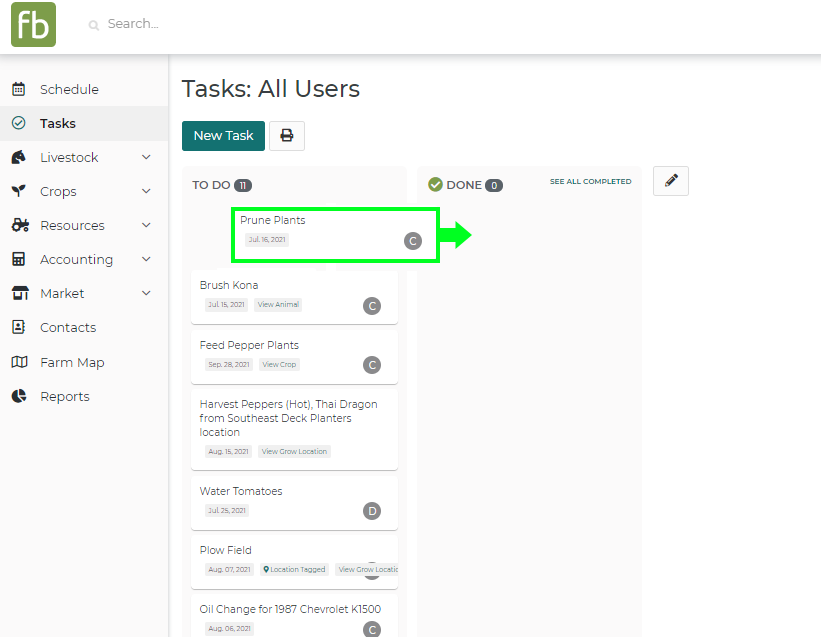Open the Livestock menu item
821x637 pixels.
[x=84, y=158]
